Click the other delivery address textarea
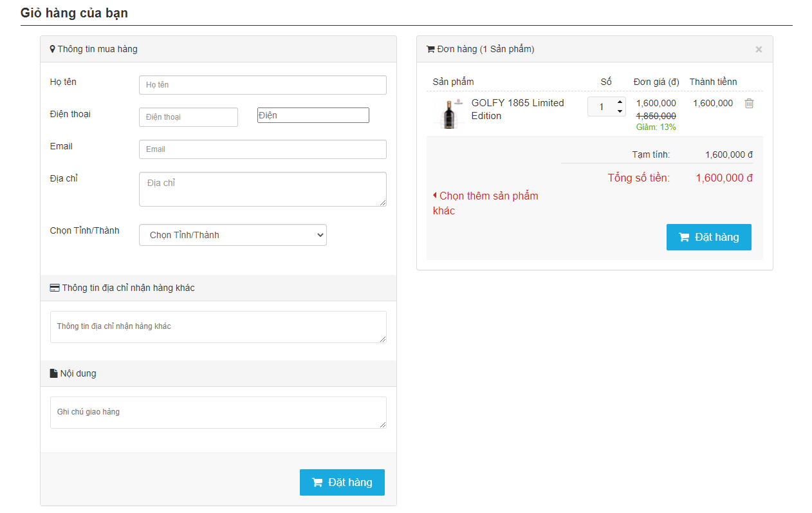This screenshot has height=513, width=812. 218,327
